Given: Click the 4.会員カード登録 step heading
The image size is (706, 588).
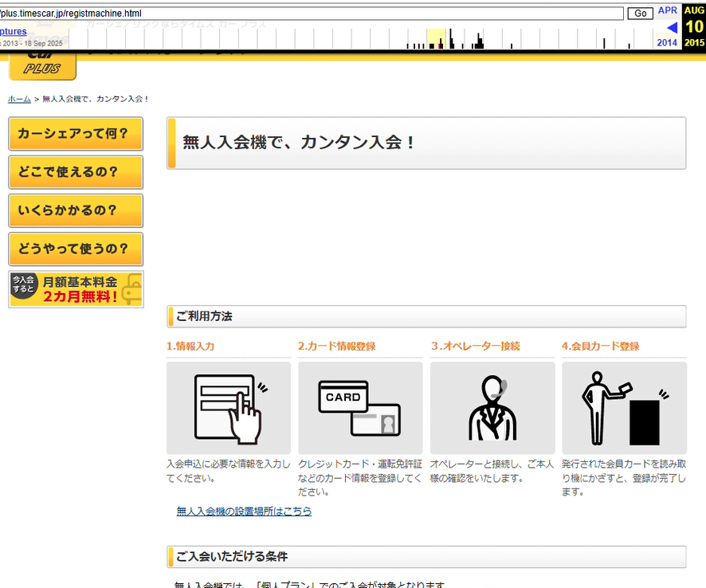Looking at the screenshot, I should [601, 347].
